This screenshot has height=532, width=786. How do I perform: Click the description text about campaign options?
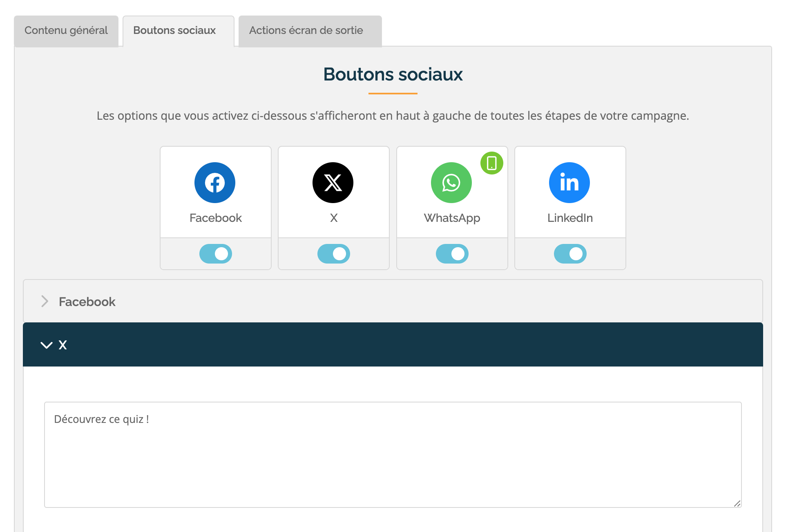tap(393, 116)
